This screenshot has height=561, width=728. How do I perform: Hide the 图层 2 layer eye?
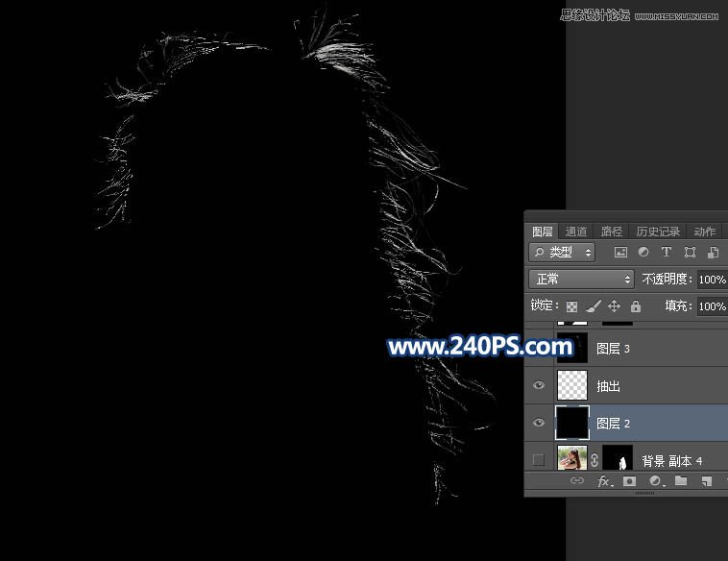(x=539, y=423)
